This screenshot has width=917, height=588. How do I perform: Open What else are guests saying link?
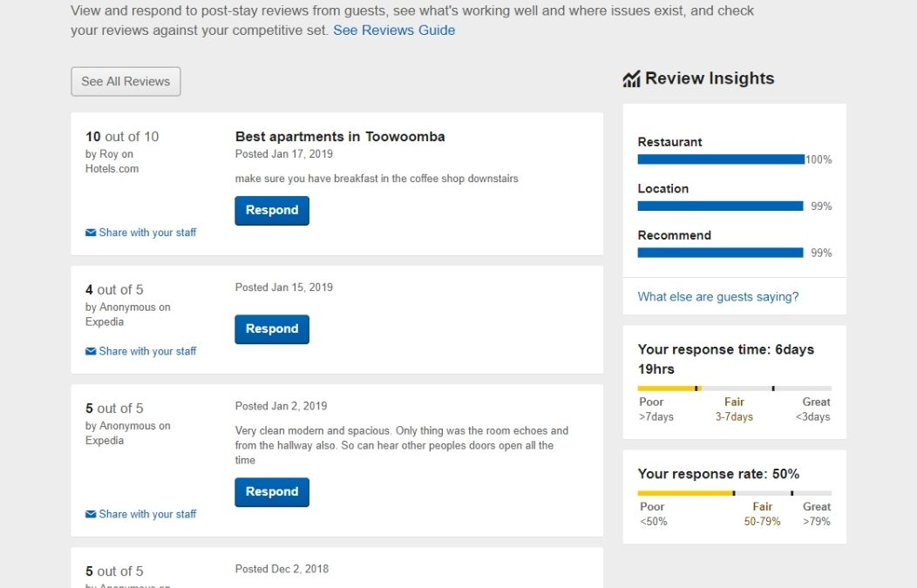[718, 297]
